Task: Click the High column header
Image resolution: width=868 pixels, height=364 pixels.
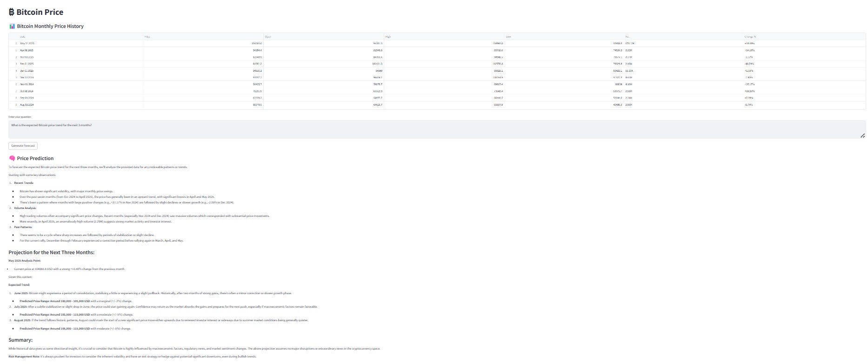Action: point(444,36)
